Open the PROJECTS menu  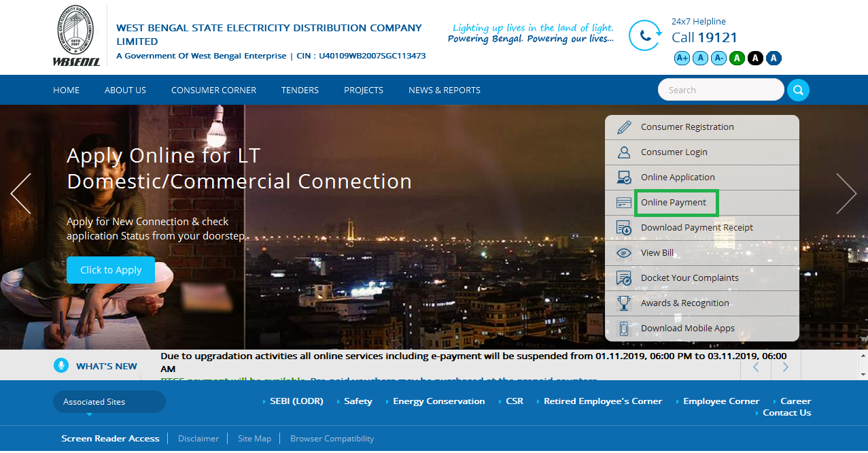point(364,90)
